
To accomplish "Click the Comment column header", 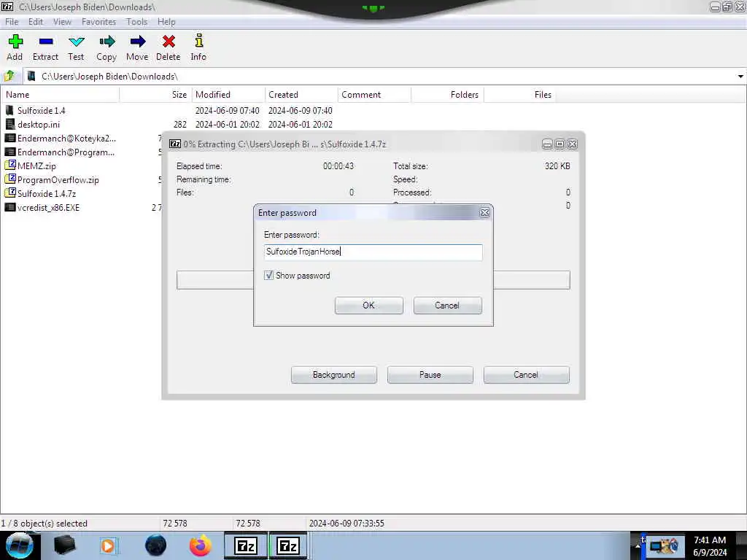I will (374, 95).
